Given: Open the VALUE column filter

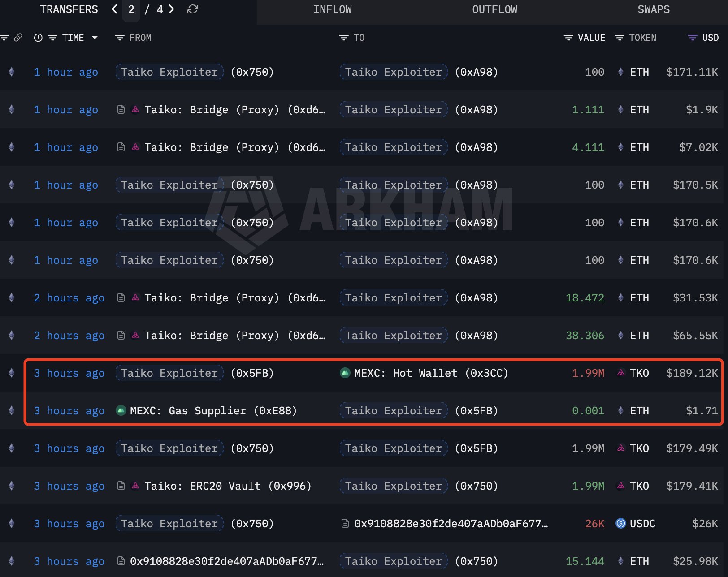Looking at the screenshot, I should tap(568, 38).
